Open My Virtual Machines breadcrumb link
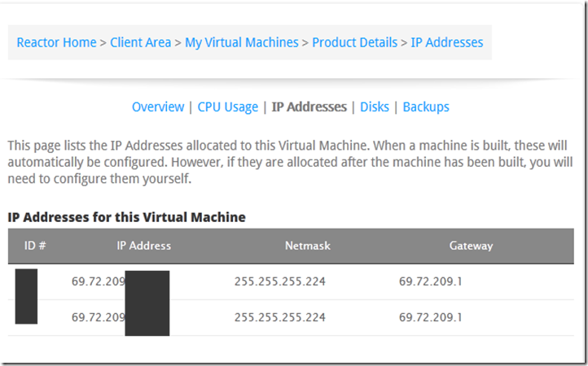Screen dimensions: 588x366 coord(242,43)
